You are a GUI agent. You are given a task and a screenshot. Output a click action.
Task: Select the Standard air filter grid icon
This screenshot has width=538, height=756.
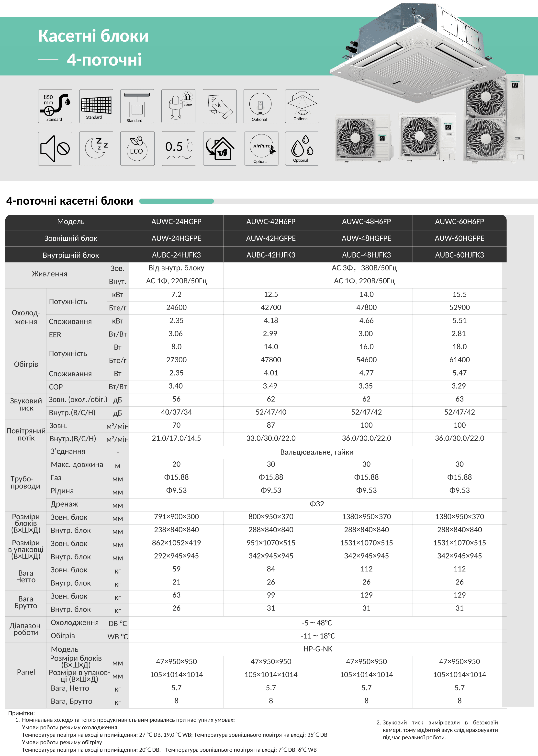pyautogui.click(x=96, y=106)
